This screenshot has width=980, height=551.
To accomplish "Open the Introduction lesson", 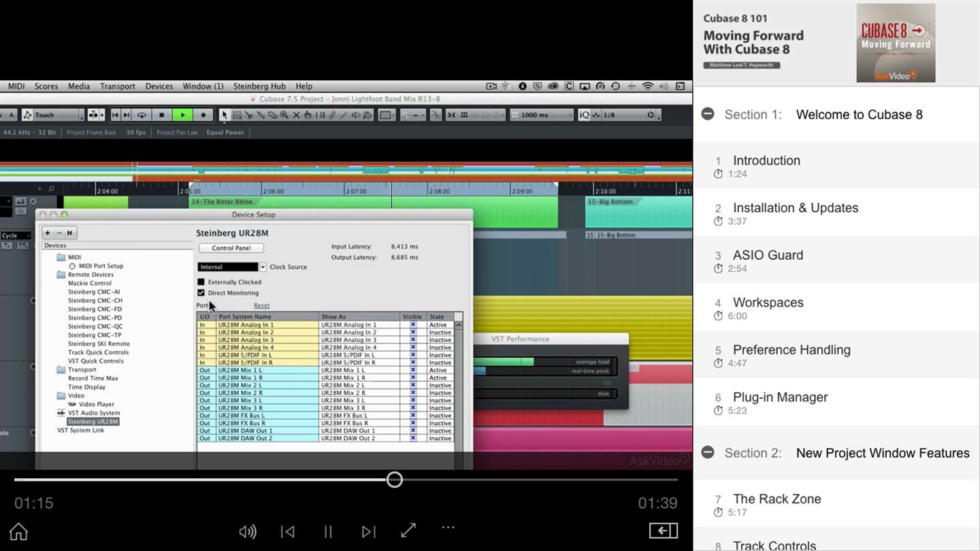I will (x=836, y=165).
